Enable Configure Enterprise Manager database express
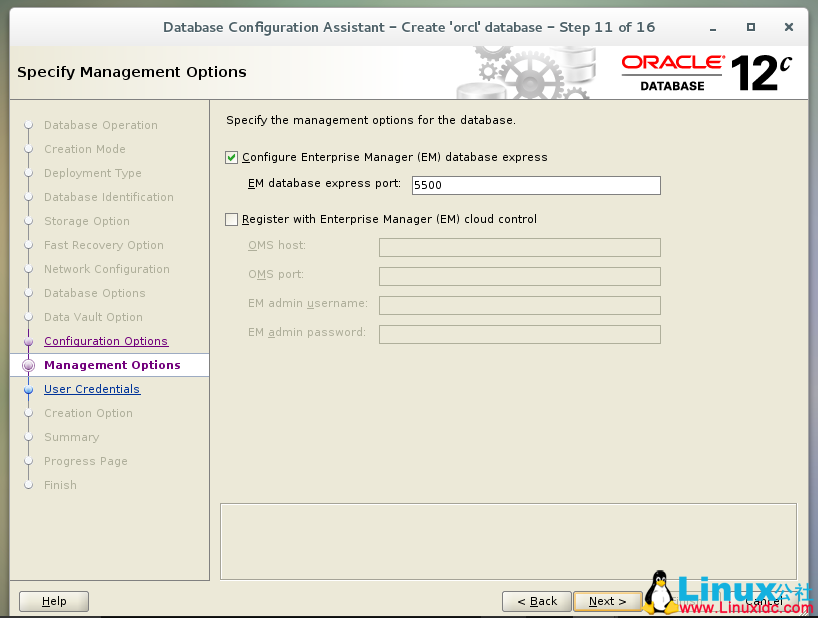This screenshot has height=618, width=818. tap(231, 158)
